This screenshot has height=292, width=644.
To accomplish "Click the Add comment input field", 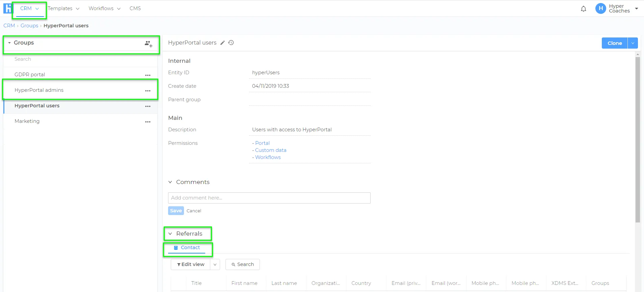I will tap(269, 198).
